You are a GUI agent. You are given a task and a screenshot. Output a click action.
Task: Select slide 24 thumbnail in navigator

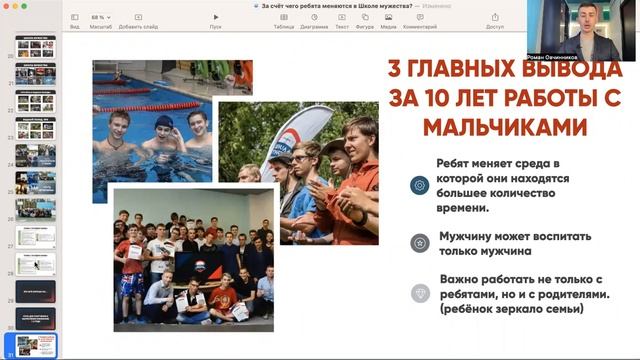pyautogui.click(x=36, y=156)
